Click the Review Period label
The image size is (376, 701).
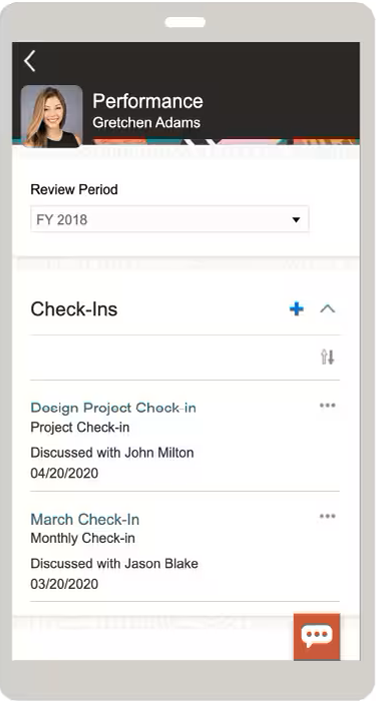coord(74,190)
